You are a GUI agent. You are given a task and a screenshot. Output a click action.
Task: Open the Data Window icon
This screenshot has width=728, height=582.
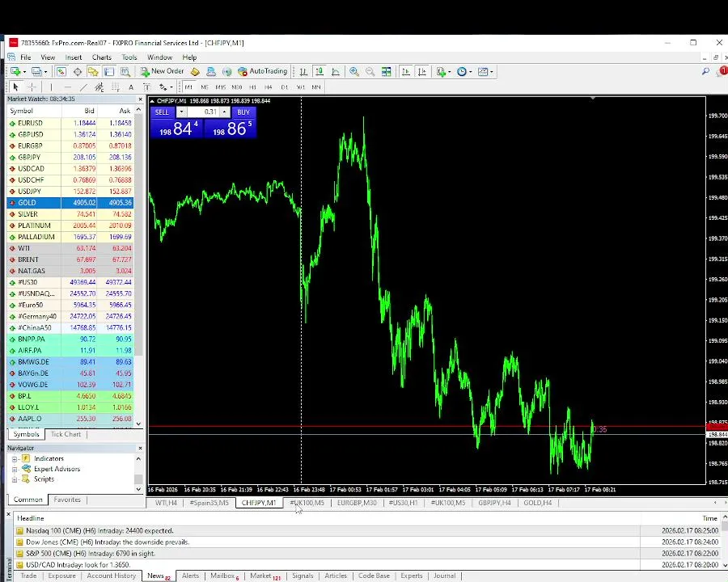click(78, 71)
